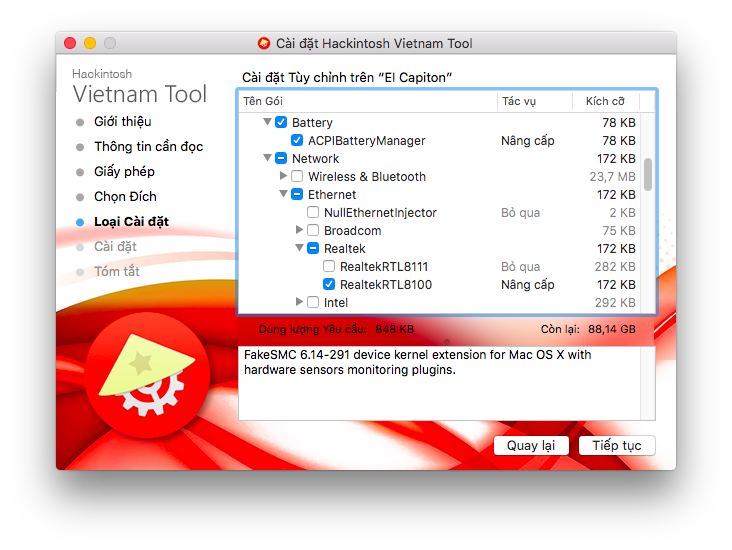Collapse the Realtek tree node
This screenshot has width=732, height=550.
tap(300, 249)
